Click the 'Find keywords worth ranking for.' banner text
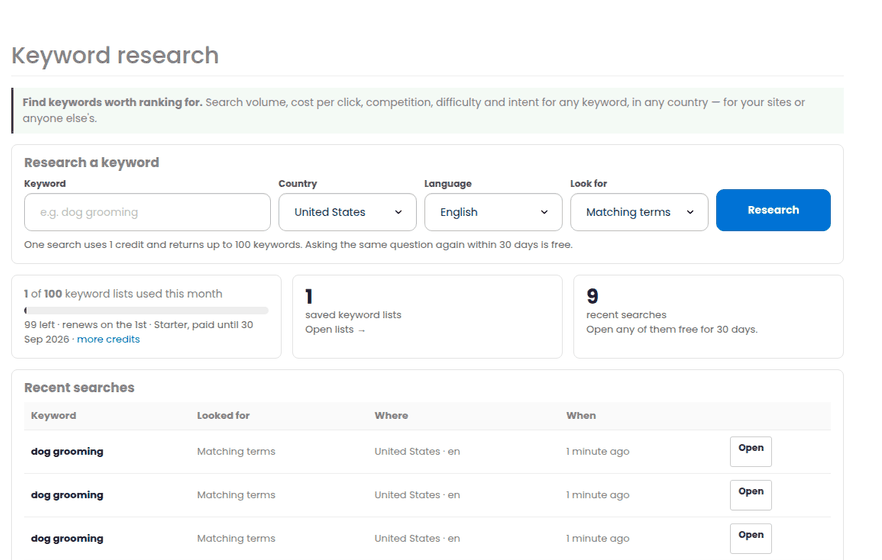Image resolution: width=882 pixels, height=560 pixels. coord(112,102)
